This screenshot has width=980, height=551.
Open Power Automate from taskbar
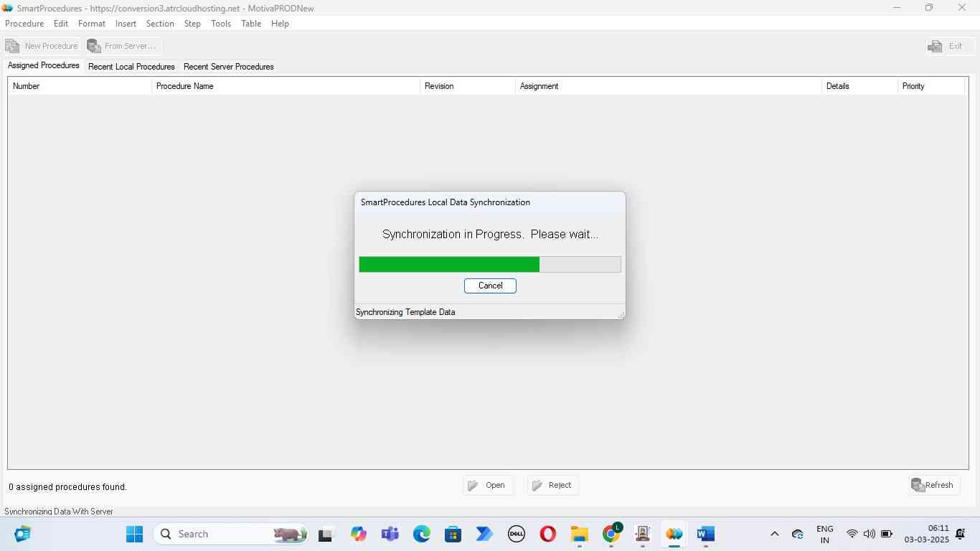[484, 534]
